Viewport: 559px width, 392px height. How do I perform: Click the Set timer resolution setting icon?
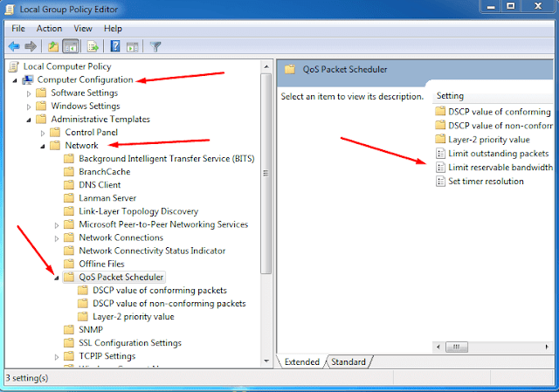click(x=440, y=182)
